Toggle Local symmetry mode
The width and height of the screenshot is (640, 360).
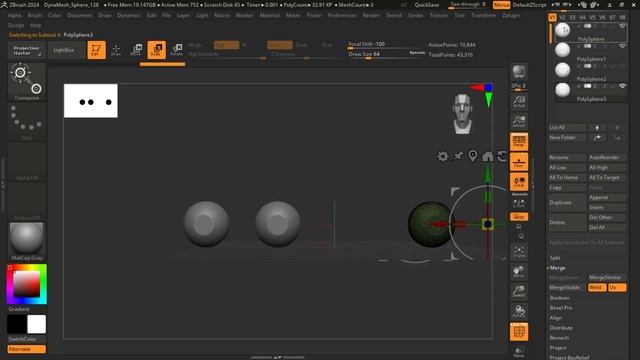click(519, 182)
